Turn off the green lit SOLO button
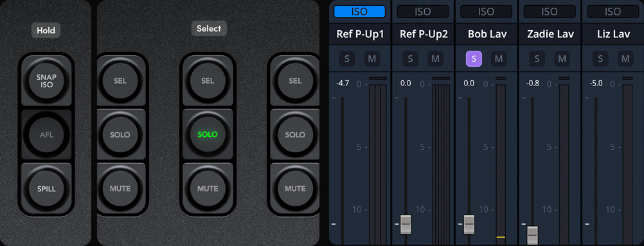Screen dimensions: 644x246 click(x=208, y=134)
